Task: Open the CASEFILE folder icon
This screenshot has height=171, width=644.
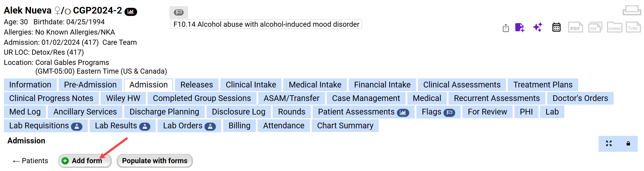Action: point(614,27)
